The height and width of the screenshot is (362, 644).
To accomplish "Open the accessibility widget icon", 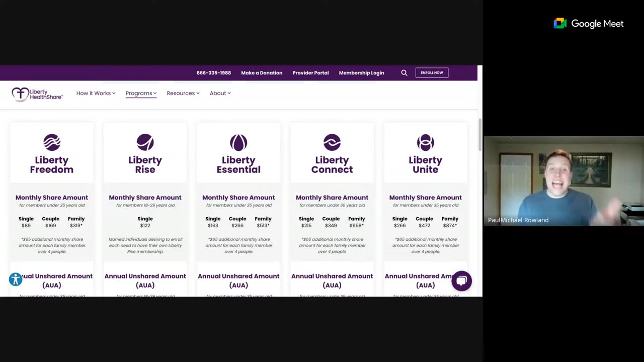I will pos(16,279).
